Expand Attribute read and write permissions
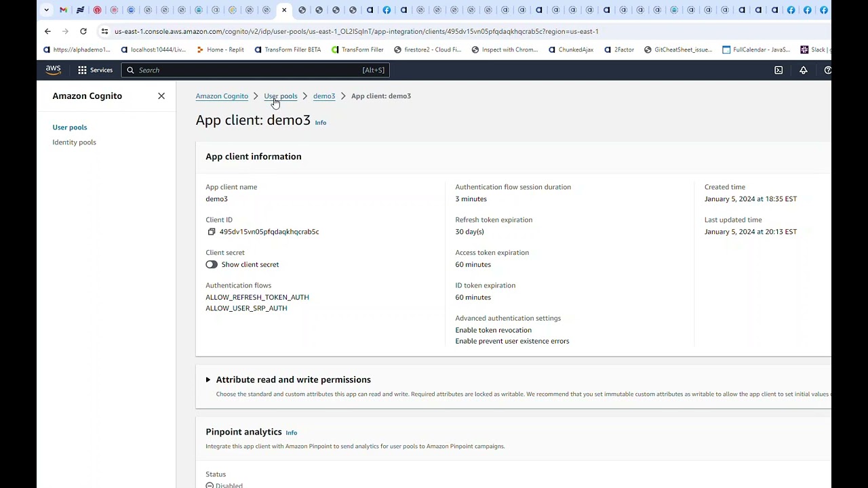The width and height of the screenshot is (868, 488). (x=208, y=380)
